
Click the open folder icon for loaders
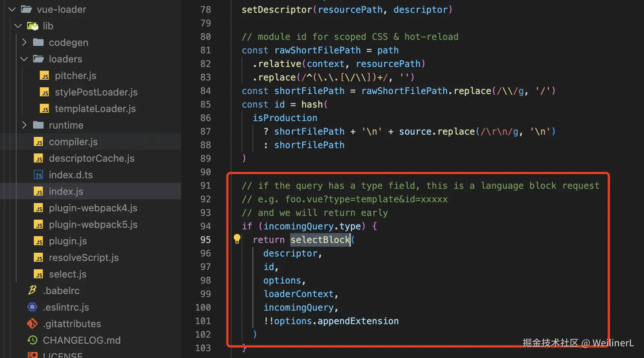pos(38,59)
